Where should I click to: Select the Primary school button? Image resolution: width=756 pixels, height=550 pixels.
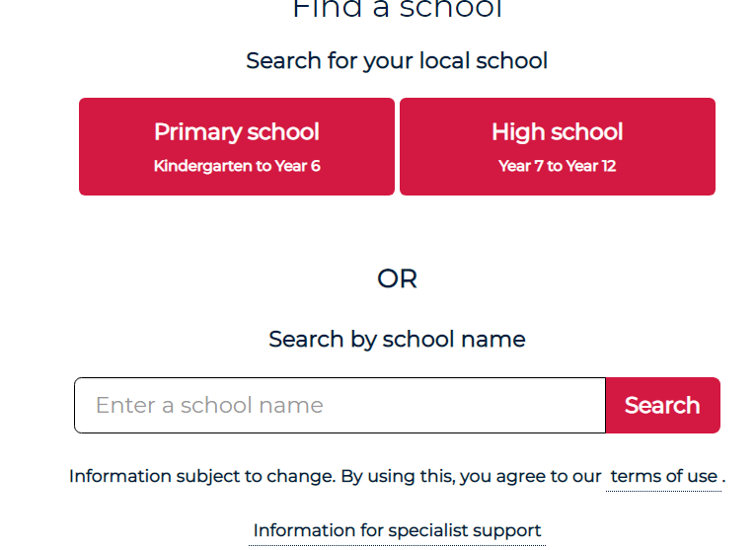[237, 147]
